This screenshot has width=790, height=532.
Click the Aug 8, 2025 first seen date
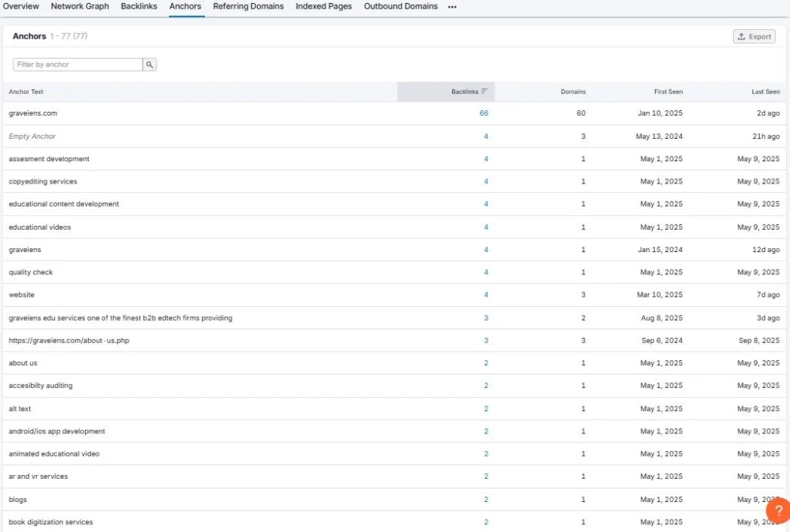pos(661,318)
